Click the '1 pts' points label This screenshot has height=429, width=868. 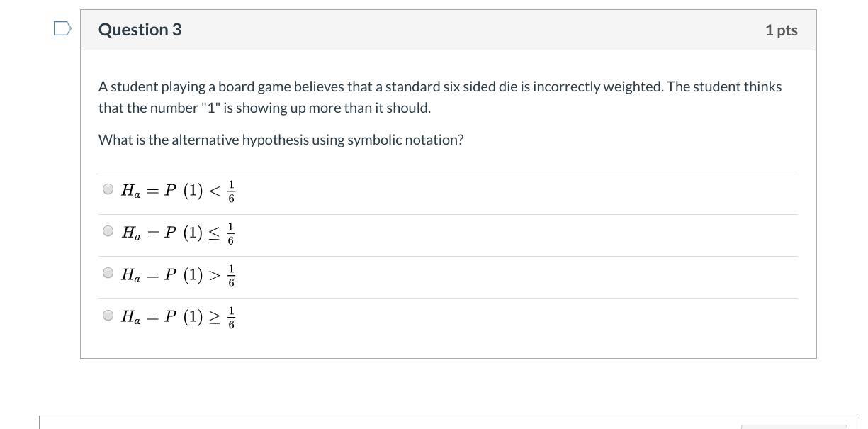coord(781,30)
